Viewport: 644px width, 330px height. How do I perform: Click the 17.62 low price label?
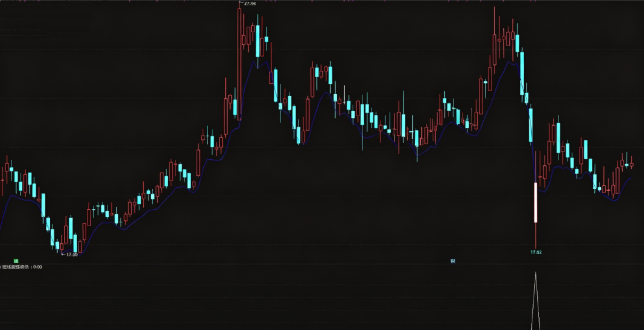pos(536,252)
